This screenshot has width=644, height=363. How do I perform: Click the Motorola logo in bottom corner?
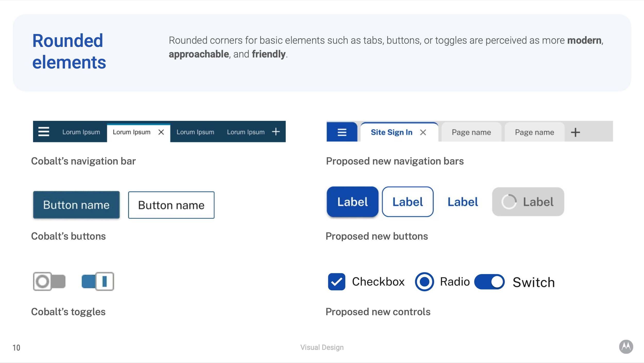626,347
